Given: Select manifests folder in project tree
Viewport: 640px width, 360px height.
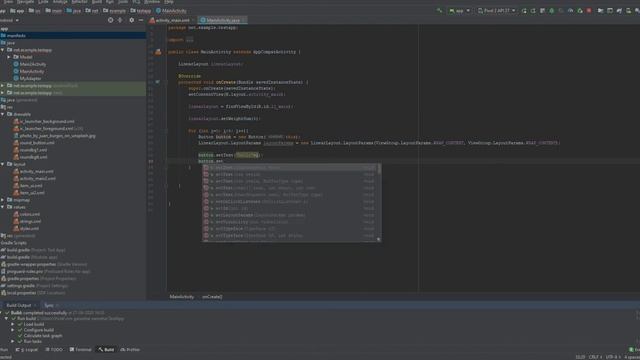Looking at the screenshot, I should 73,36.
